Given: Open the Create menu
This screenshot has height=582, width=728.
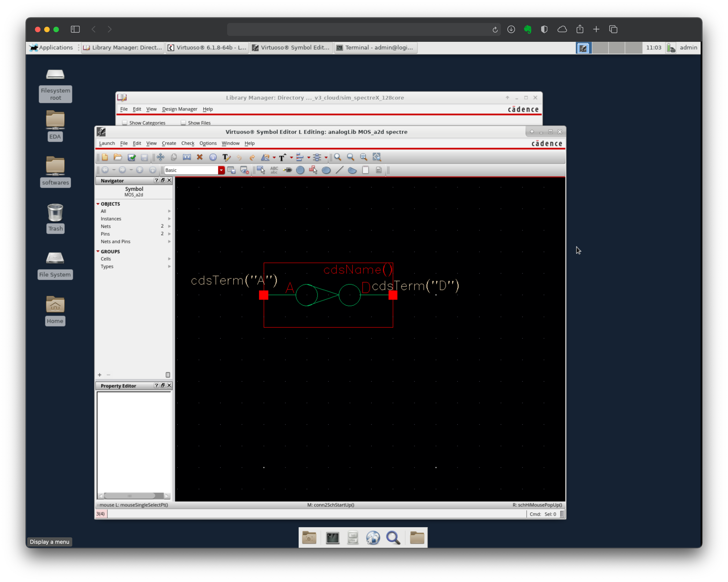Looking at the screenshot, I should 168,143.
